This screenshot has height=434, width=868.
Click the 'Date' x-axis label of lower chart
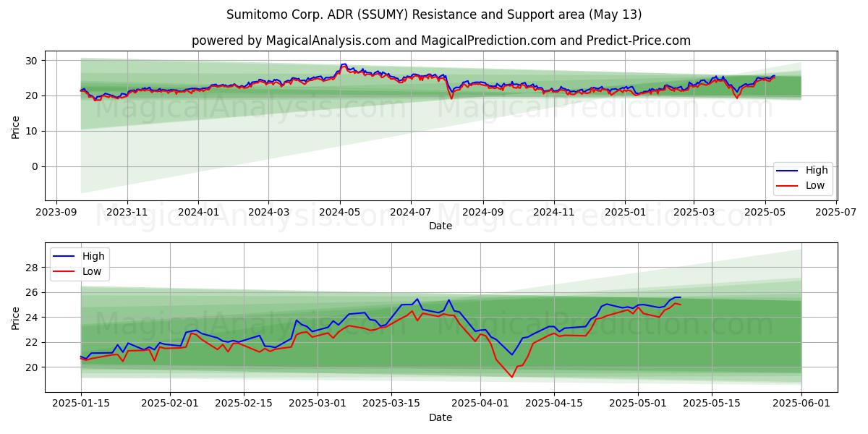click(441, 417)
